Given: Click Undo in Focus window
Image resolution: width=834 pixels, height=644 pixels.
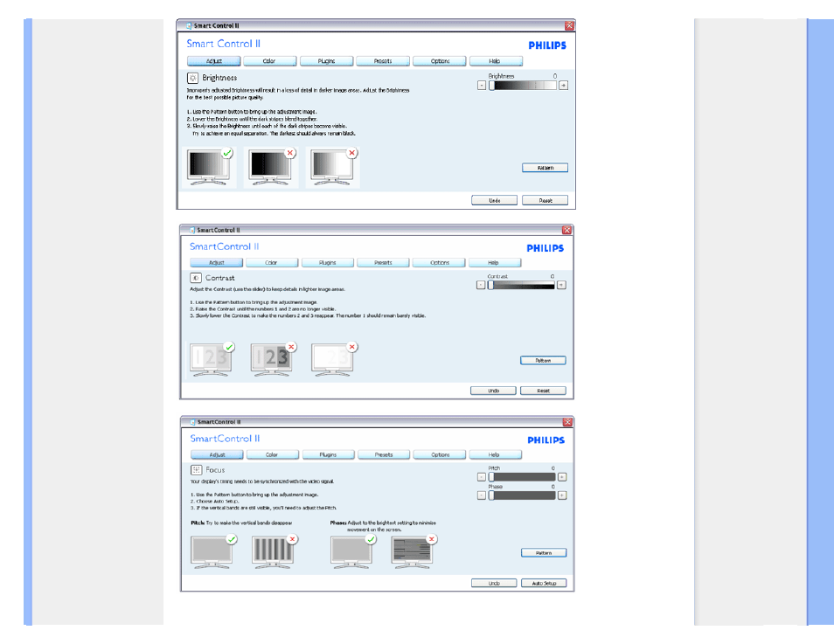Looking at the screenshot, I should pyautogui.click(x=494, y=584).
